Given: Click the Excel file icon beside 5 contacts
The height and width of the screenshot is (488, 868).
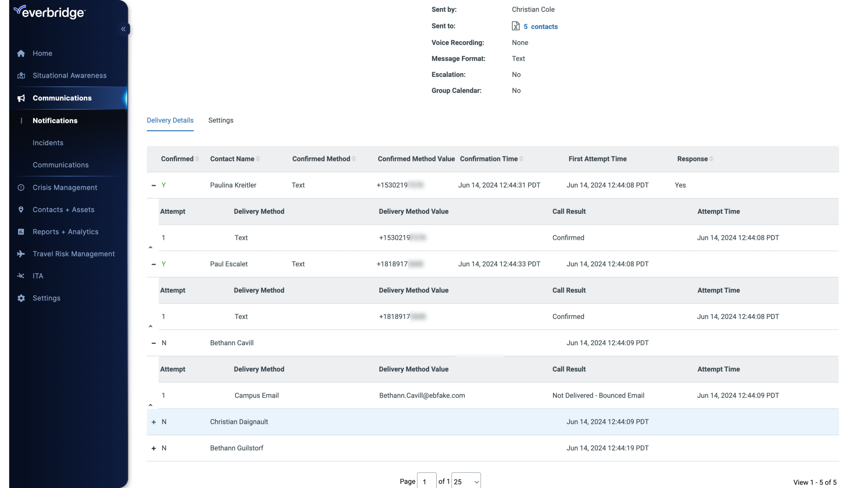Looking at the screenshot, I should 516,26.
